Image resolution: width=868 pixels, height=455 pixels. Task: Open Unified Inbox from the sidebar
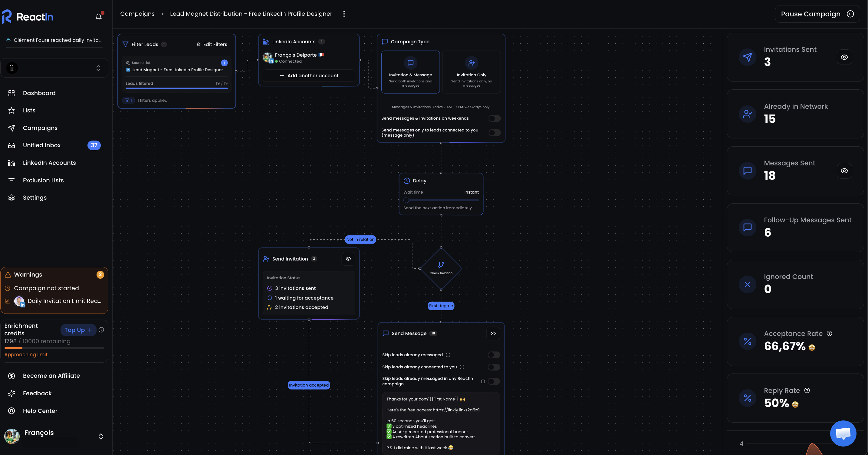tap(42, 145)
